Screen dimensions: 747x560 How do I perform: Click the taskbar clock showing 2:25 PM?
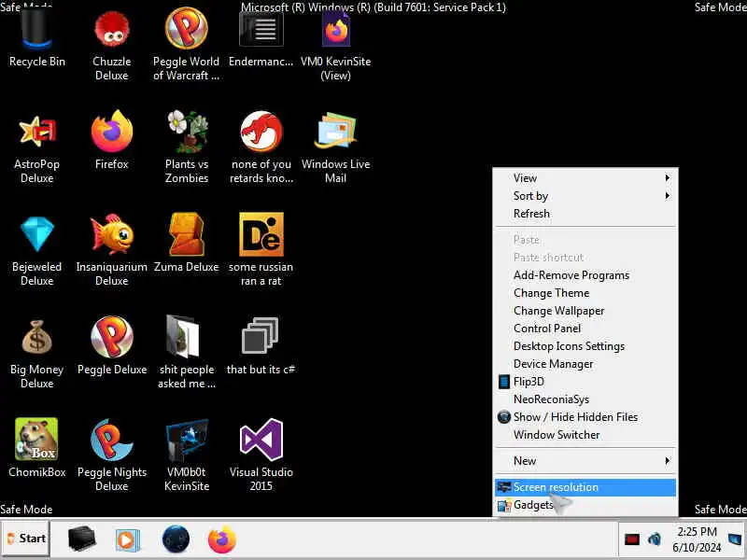tap(697, 539)
